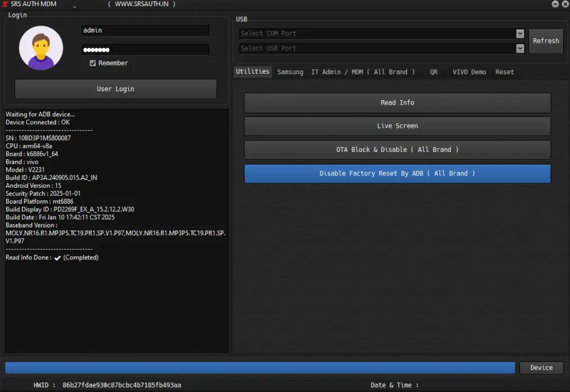
Task: Open the VIVO Demo tab
Action: tap(469, 72)
